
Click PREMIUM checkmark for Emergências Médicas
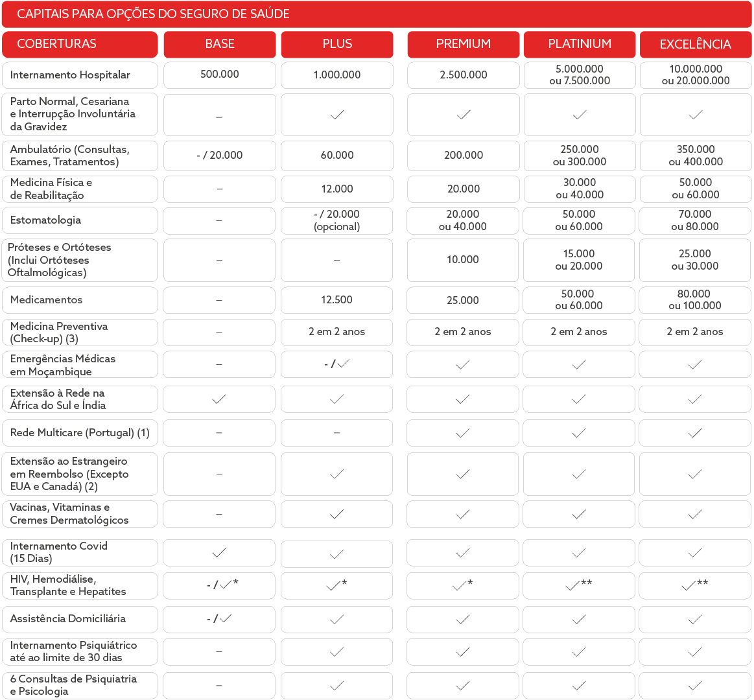(x=463, y=365)
